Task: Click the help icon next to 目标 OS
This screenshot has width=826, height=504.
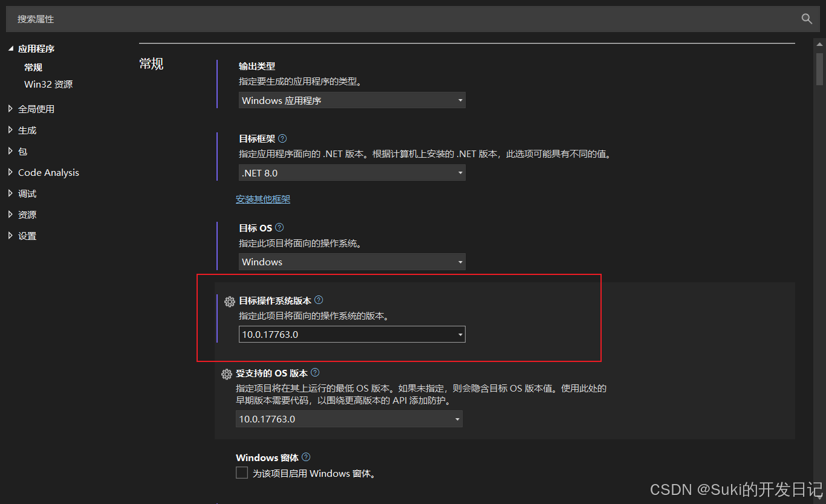Action: (x=279, y=227)
